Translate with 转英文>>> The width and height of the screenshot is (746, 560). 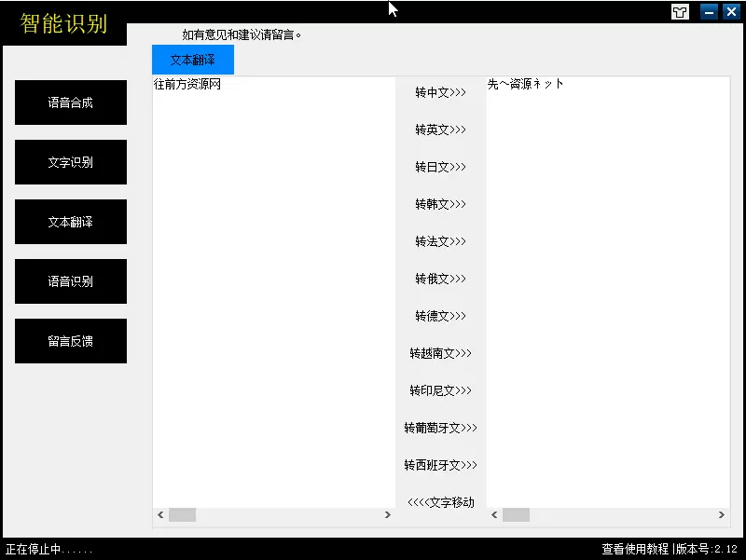click(440, 130)
